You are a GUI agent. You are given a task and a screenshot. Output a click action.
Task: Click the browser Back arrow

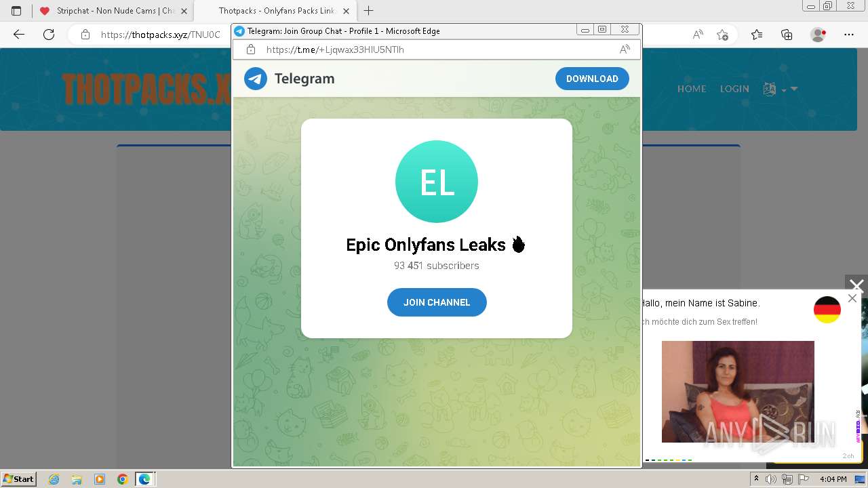pyautogui.click(x=19, y=35)
